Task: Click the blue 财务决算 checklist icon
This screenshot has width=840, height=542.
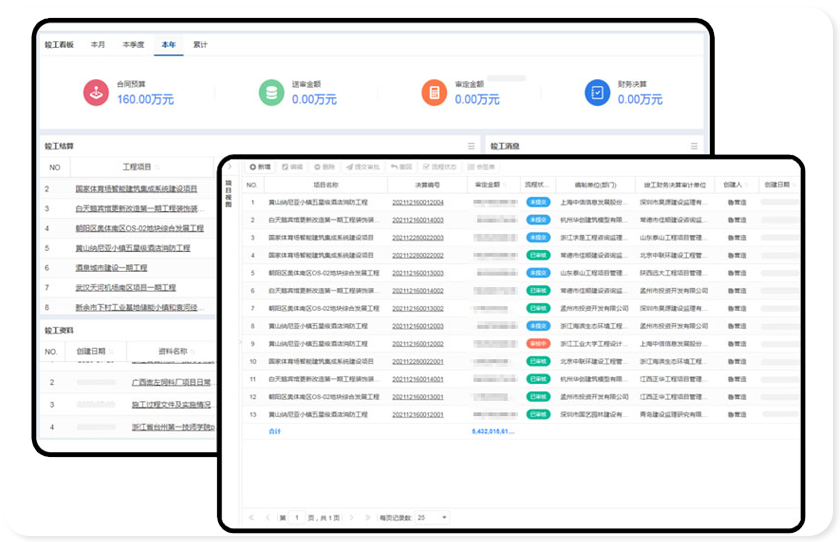Action: pos(597,93)
